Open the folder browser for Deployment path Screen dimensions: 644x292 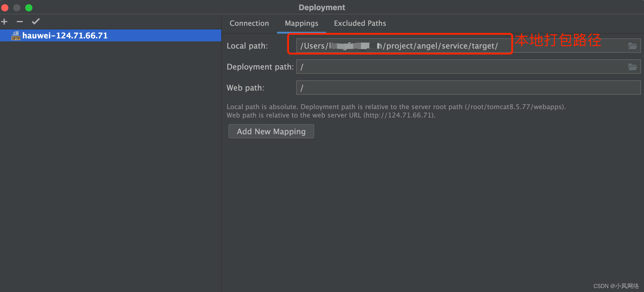pyautogui.click(x=633, y=67)
